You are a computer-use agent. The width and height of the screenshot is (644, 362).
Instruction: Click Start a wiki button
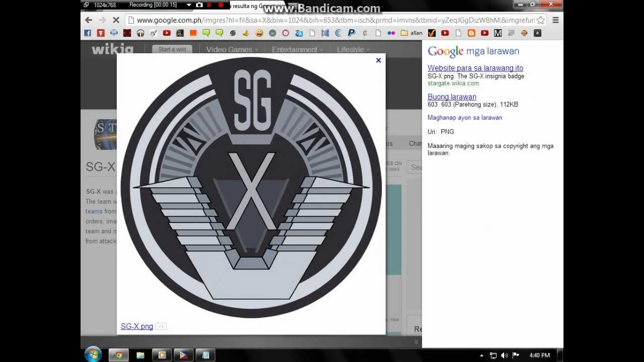[172, 49]
